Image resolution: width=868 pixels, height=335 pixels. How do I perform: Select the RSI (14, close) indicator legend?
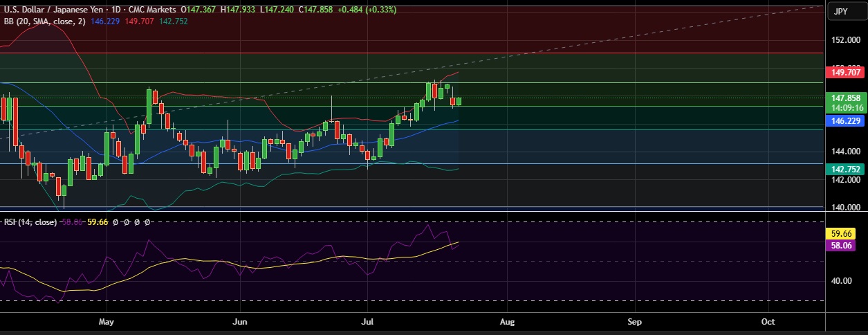[x=30, y=222]
